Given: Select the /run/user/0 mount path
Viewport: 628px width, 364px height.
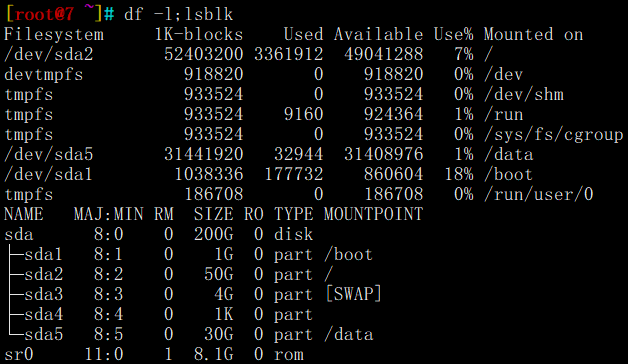Looking at the screenshot, I should click(538, 195).
